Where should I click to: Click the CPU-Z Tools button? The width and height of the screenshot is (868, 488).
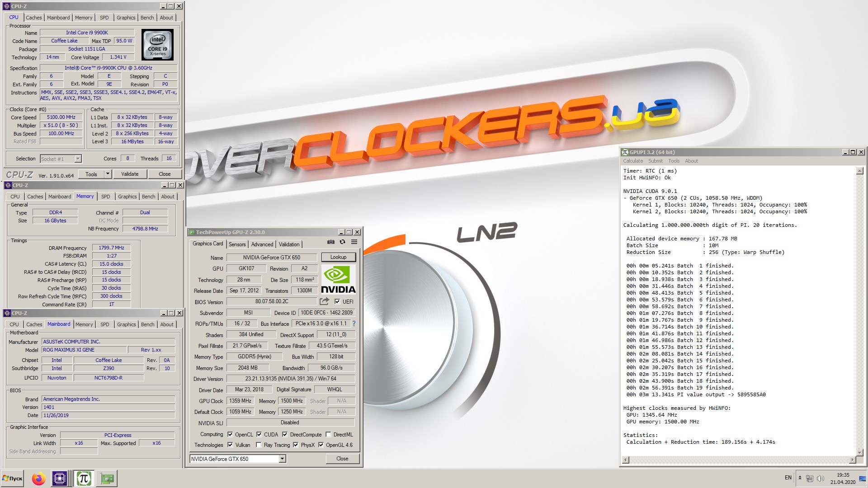tap(91, 174)
